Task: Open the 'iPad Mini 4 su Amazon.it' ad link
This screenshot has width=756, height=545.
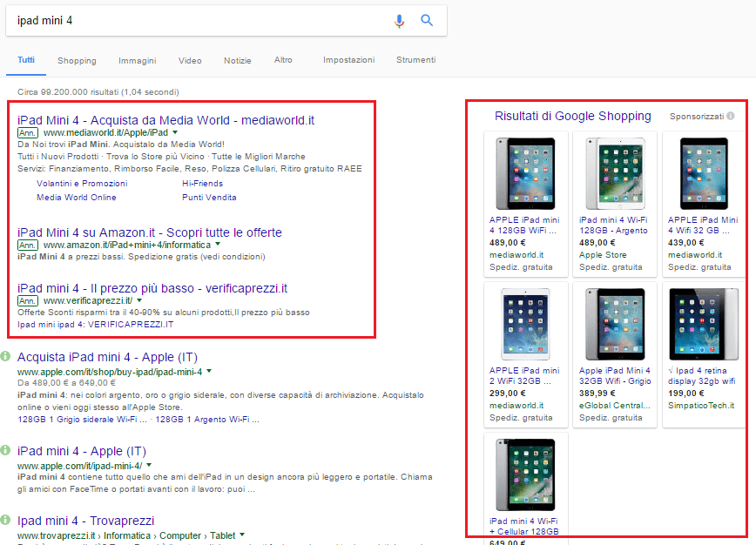Action: 150,232
